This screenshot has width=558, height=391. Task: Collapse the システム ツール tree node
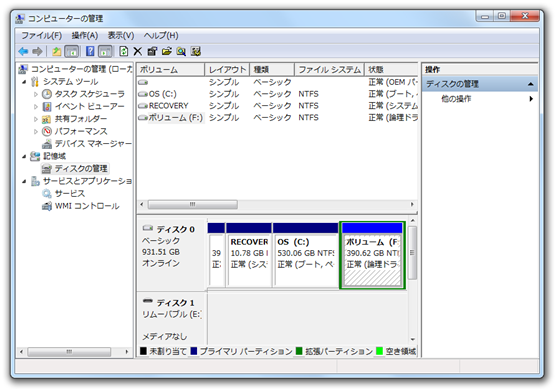[24, 82]
